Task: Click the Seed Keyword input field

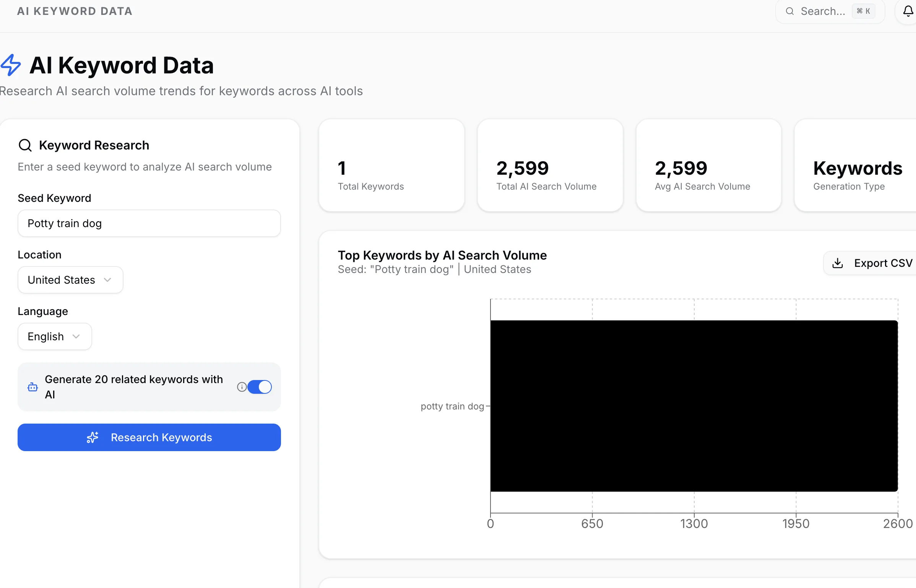Action: (x=149, y=223)
